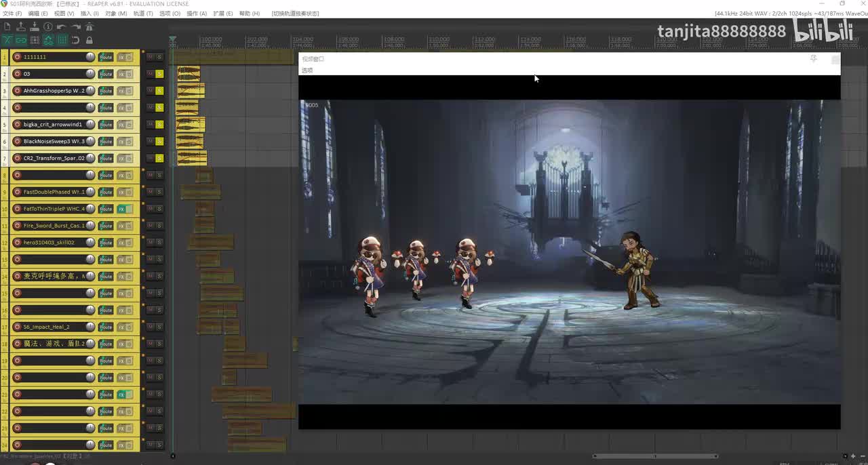Viewport: 868px width, 465px height.
Task: Open Route settings for track 1111111
Action: [x=106, y=57]
